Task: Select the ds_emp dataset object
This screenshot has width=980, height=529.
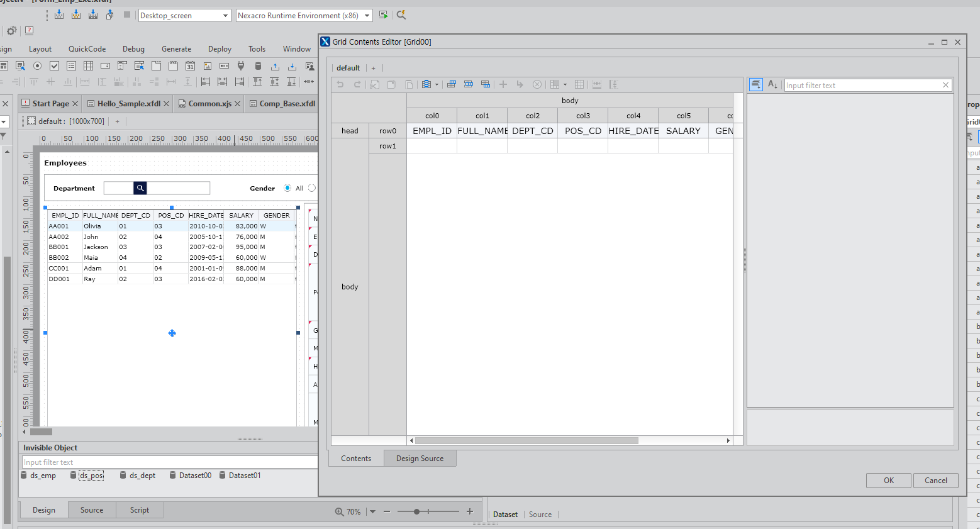Action: [x=38, y=475]
